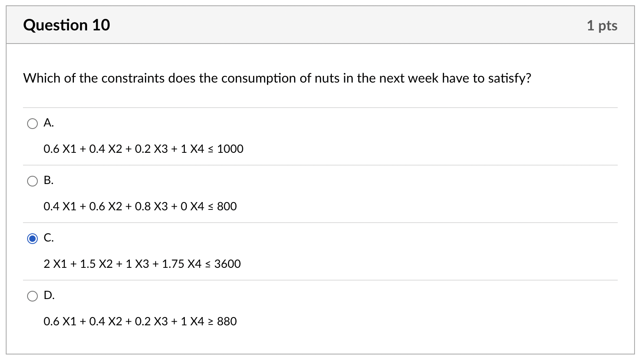This screenshot has width=644, height=359.
Task: Click the option D label letter
Action: pos(48,295)
